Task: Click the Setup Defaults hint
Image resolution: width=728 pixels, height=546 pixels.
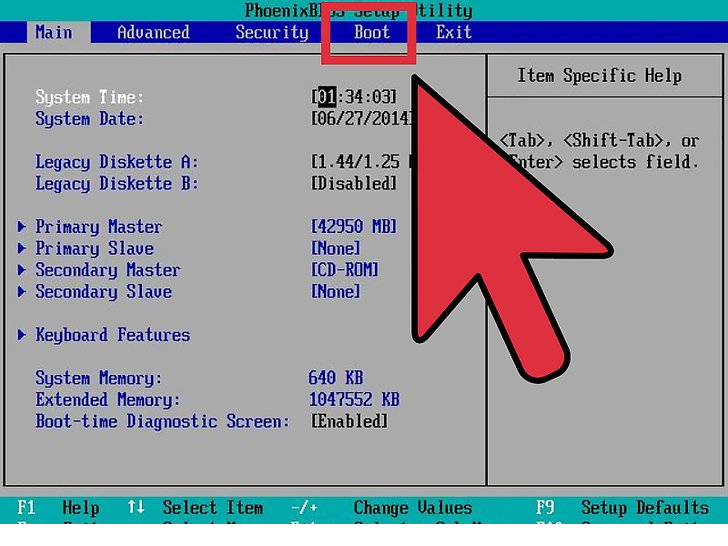Action: [x=645, y=508]
